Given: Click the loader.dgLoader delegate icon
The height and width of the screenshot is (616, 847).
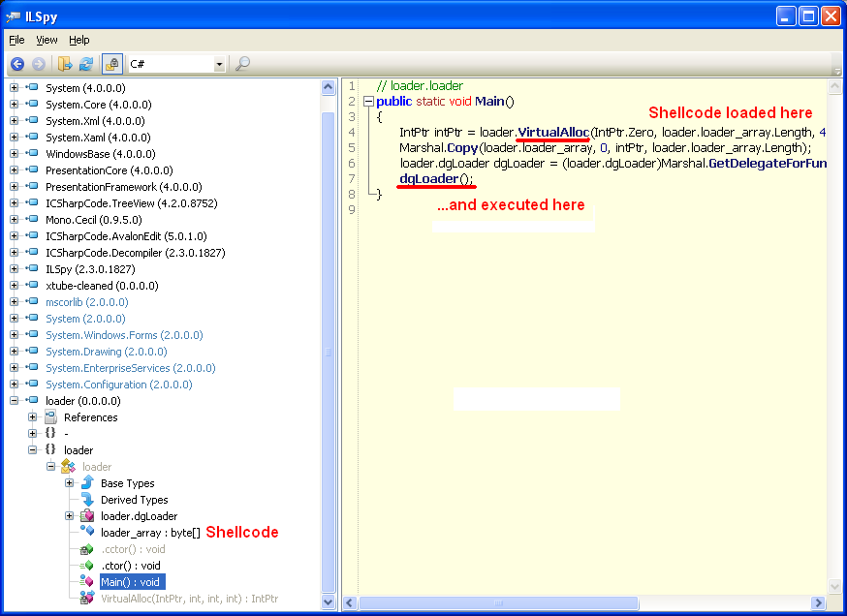Looking at the screenshot, I should [x=87, y=516].
